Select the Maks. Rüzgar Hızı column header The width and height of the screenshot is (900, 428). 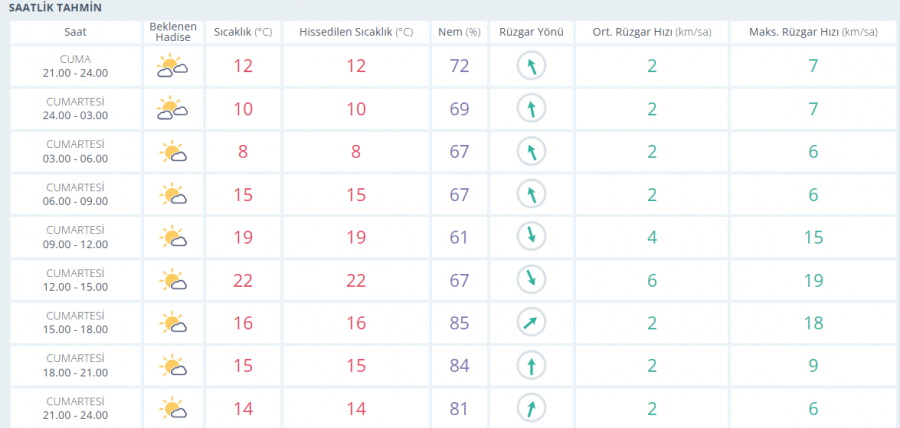click(812, 32)
